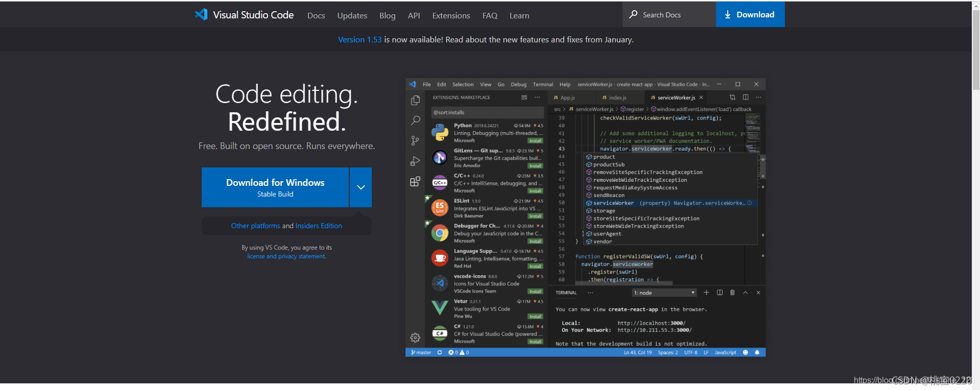Select API in the top navigation

(x=414, y=16)
